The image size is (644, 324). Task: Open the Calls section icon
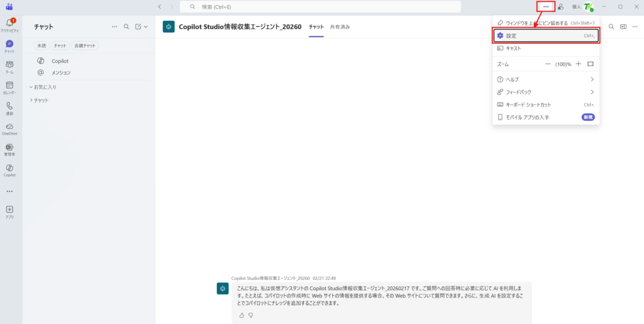(9, 108)
